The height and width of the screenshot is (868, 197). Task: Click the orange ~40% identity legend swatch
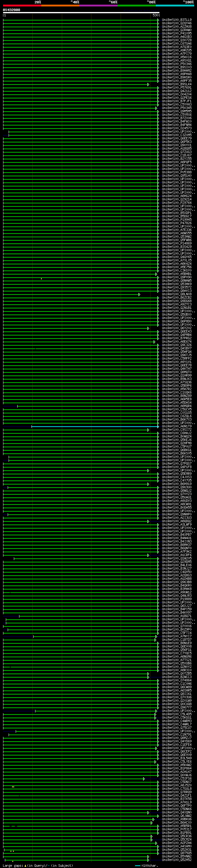(x=60, y=6)
